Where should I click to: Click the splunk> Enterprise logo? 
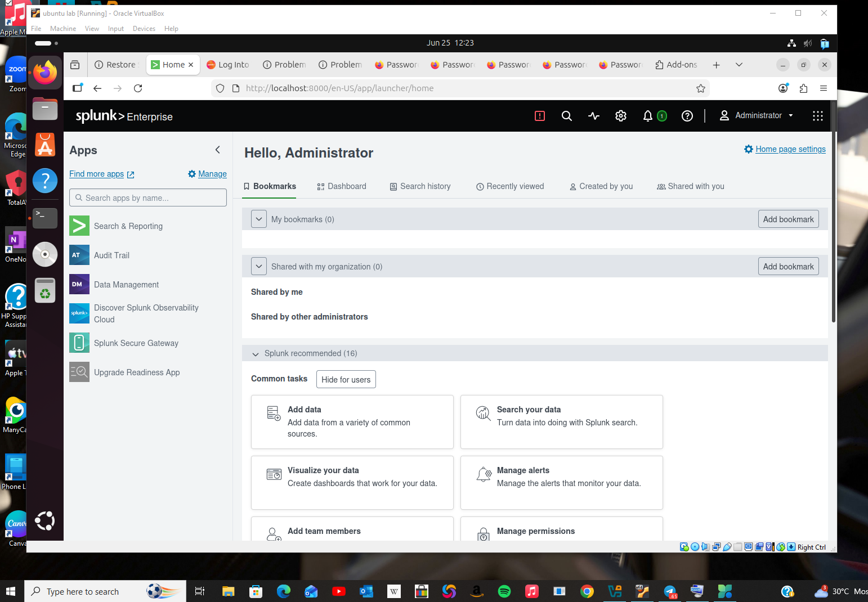[124, 116]
